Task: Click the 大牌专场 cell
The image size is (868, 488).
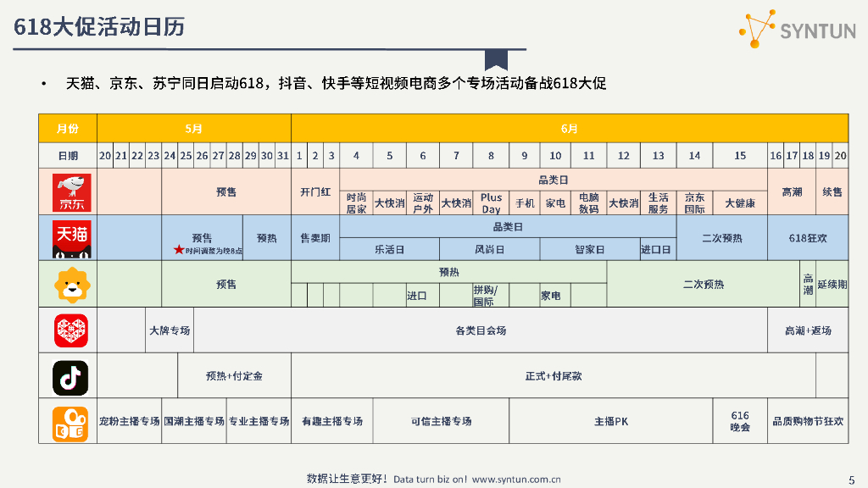Action: 170,330
